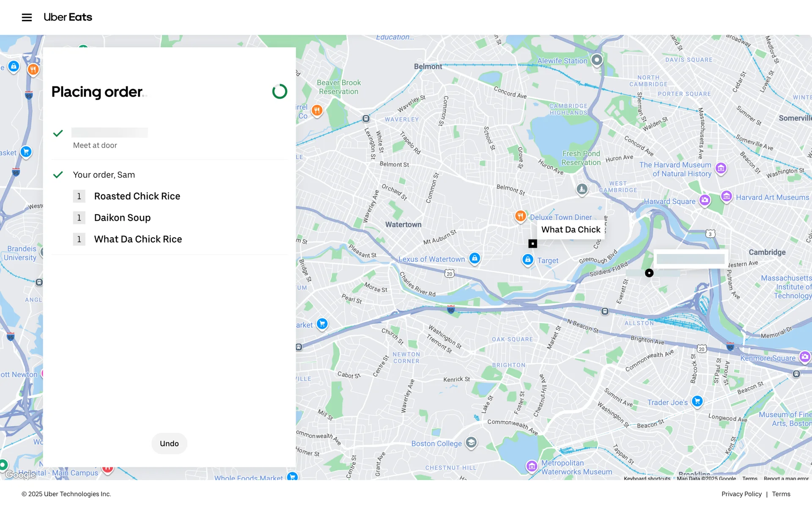The image size is (812, 508).
Task: Click the placing order progress spinner
Action: coord(280,91)
